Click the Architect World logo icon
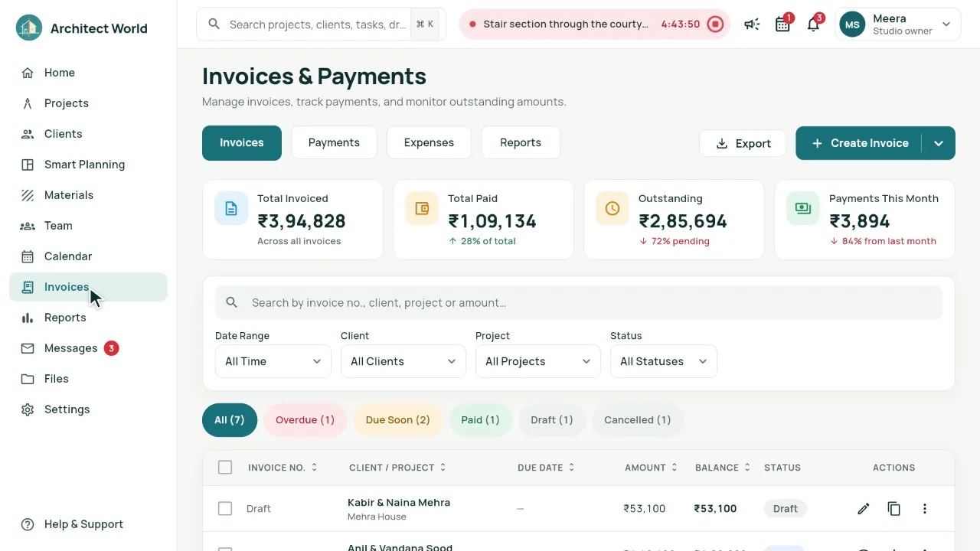The width and height of the screenshot is (980, 551). (x=29, y=28)
